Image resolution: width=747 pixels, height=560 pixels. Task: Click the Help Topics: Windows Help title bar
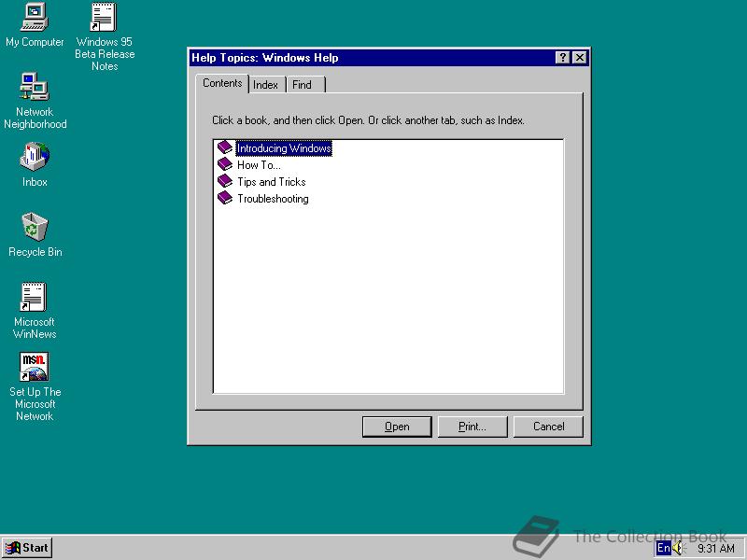pyautogui.click(x=372, y=58)
